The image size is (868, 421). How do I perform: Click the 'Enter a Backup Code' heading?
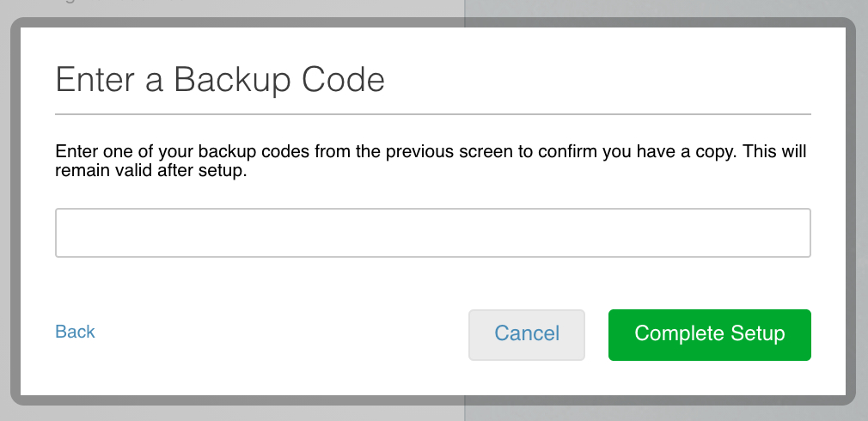click(219, 80)
